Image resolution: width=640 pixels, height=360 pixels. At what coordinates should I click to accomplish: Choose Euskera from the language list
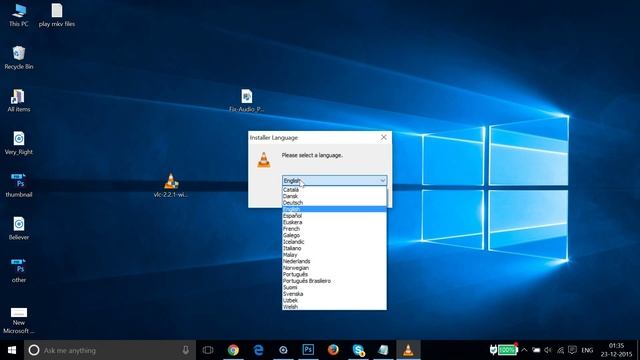pos(334,222)
